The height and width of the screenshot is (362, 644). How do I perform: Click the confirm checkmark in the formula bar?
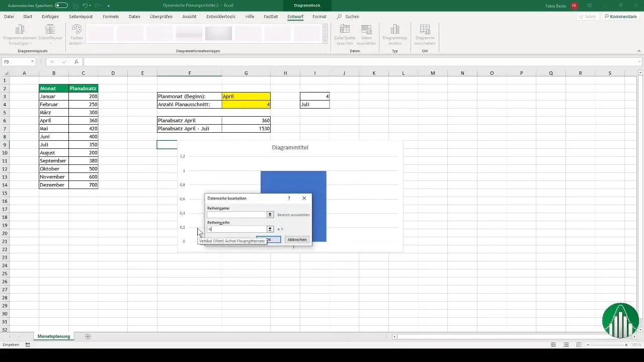[x=64, y=62]
